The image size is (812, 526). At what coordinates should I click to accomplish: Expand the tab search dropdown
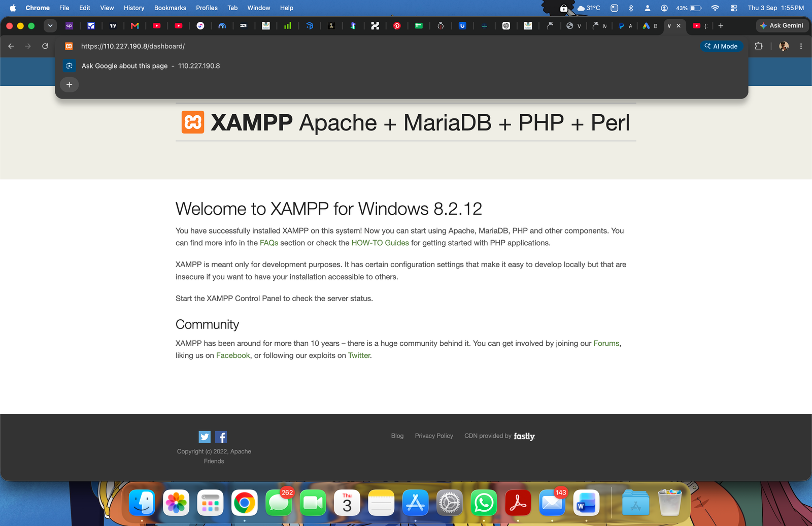tap(50, 26)
